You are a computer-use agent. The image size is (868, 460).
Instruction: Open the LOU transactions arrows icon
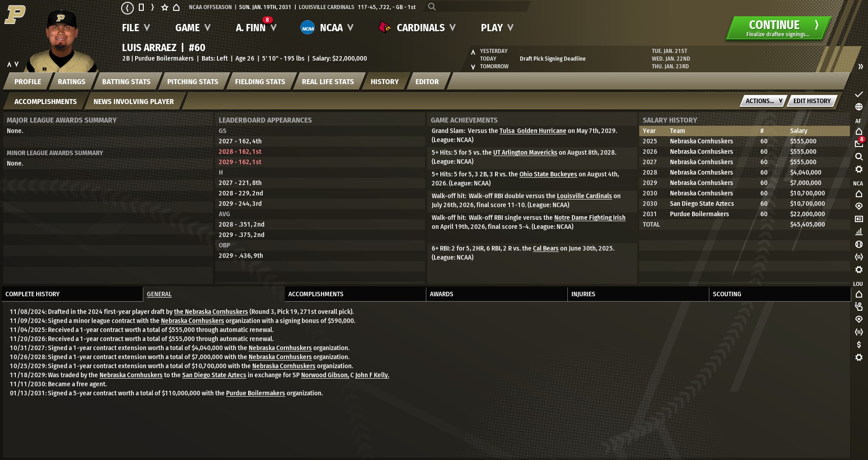859,332
